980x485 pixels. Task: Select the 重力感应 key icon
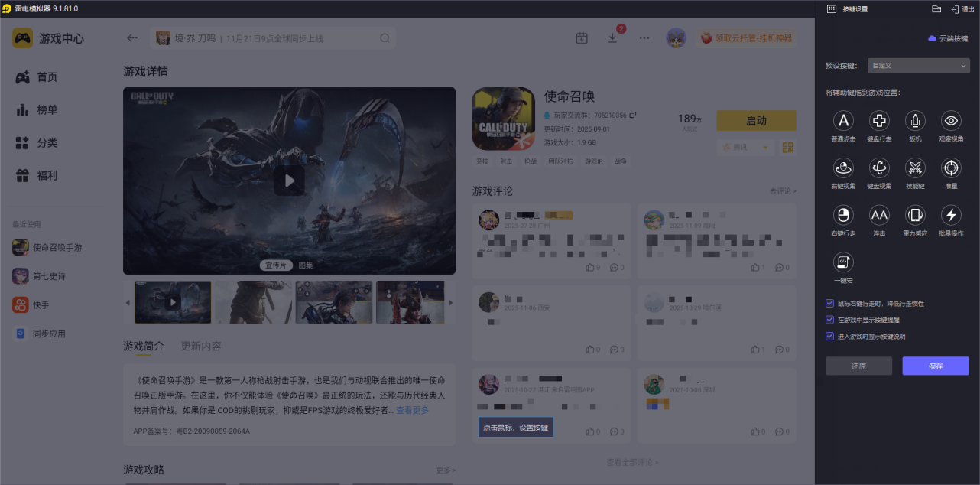915,215
